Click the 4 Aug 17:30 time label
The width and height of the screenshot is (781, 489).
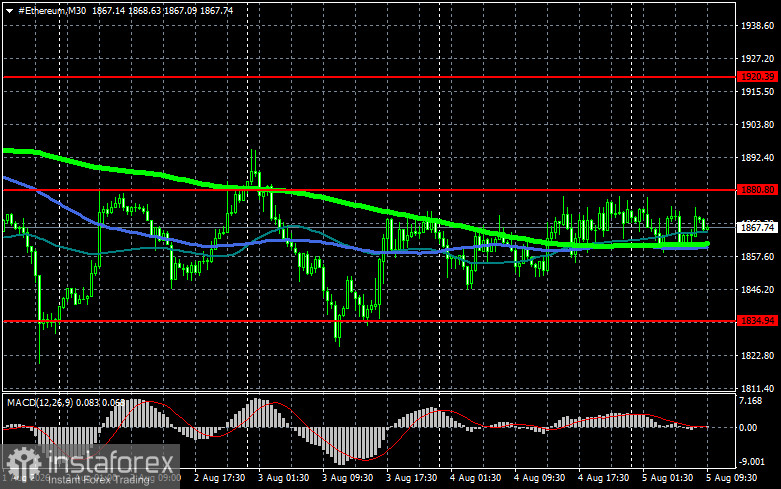(x=603, y=478)
